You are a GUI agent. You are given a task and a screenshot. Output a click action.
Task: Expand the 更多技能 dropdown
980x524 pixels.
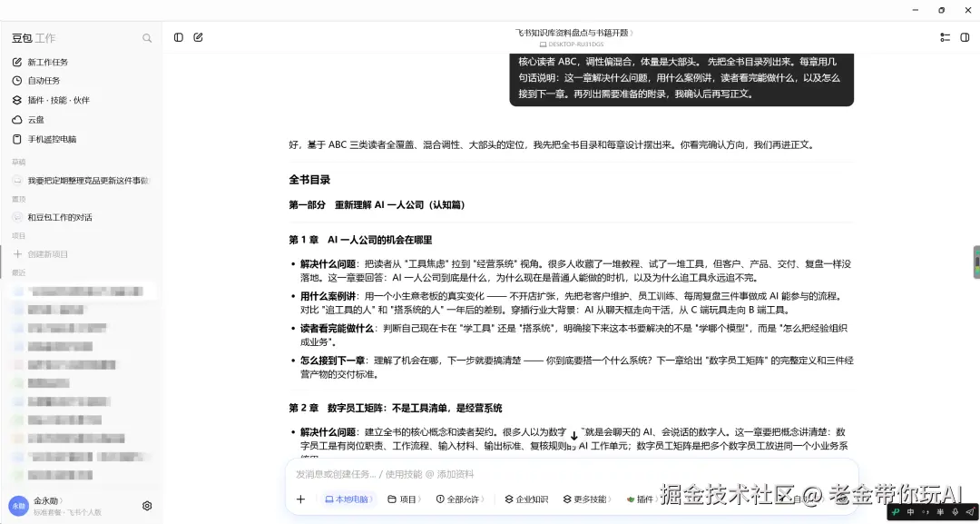point(587,499)
